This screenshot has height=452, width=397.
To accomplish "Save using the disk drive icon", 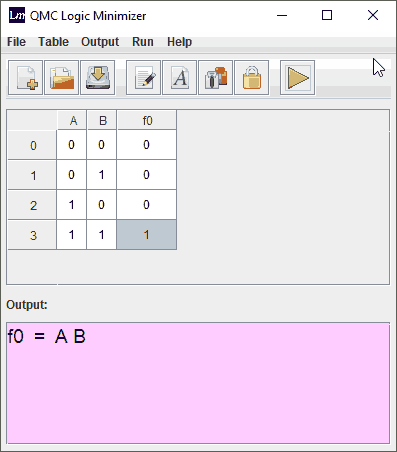I will tap(98, 78).
